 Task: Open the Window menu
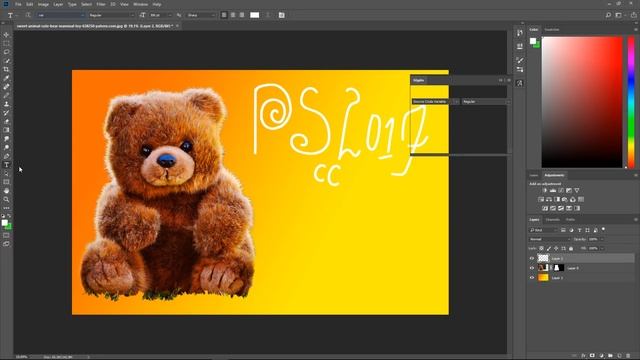pos(140,4)
